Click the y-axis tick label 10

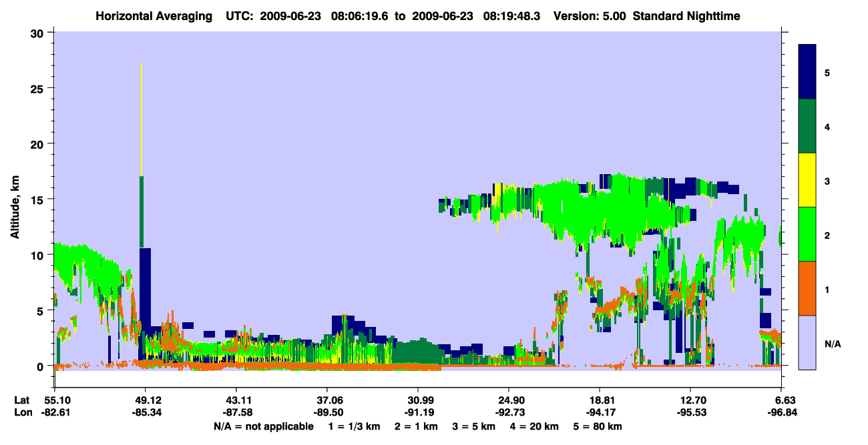tap(39, 255)
